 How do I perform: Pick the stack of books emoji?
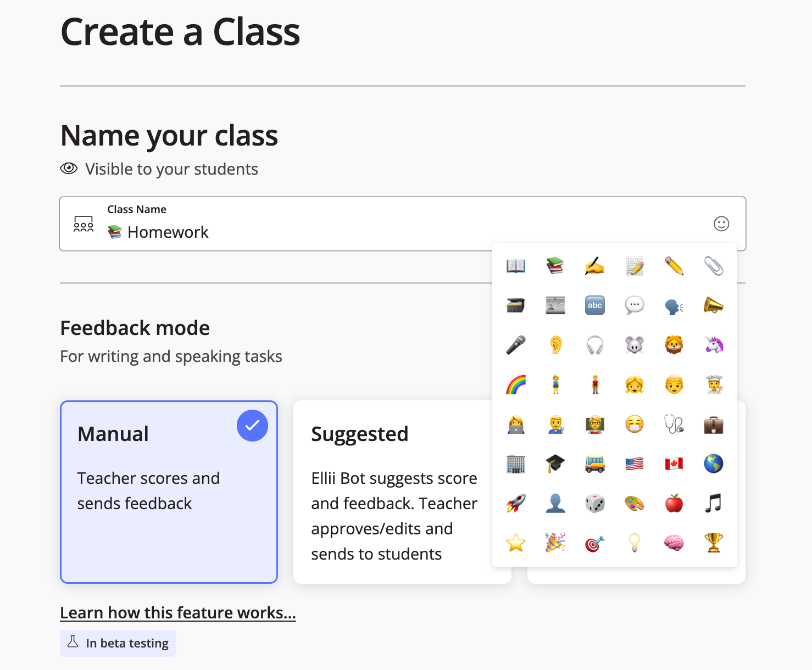(555, 266)
